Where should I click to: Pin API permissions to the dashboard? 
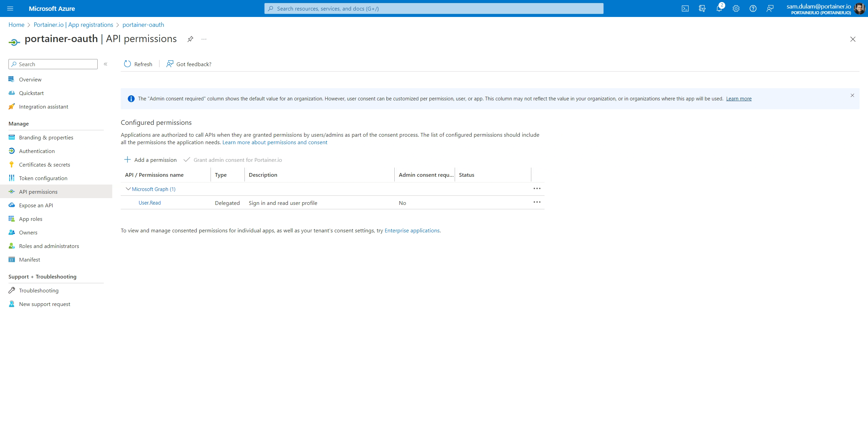tap(190, 39)
